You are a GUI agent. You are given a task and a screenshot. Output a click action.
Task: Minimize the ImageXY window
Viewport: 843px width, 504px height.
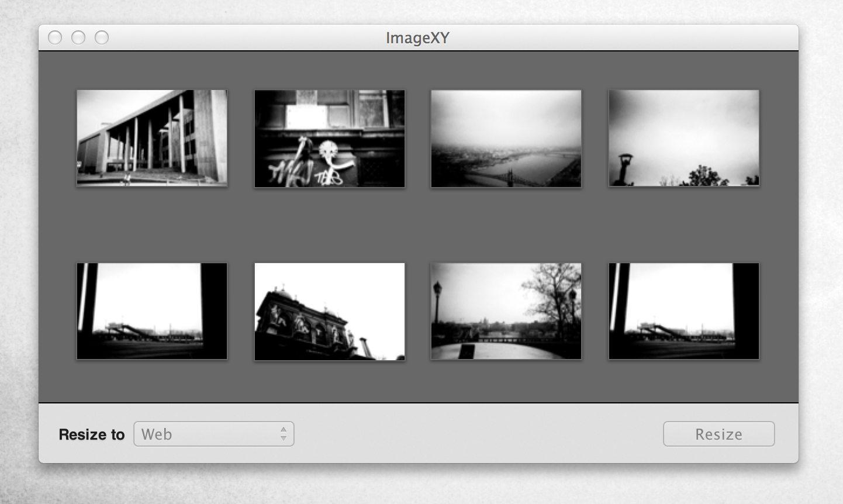tap(78, 38)
